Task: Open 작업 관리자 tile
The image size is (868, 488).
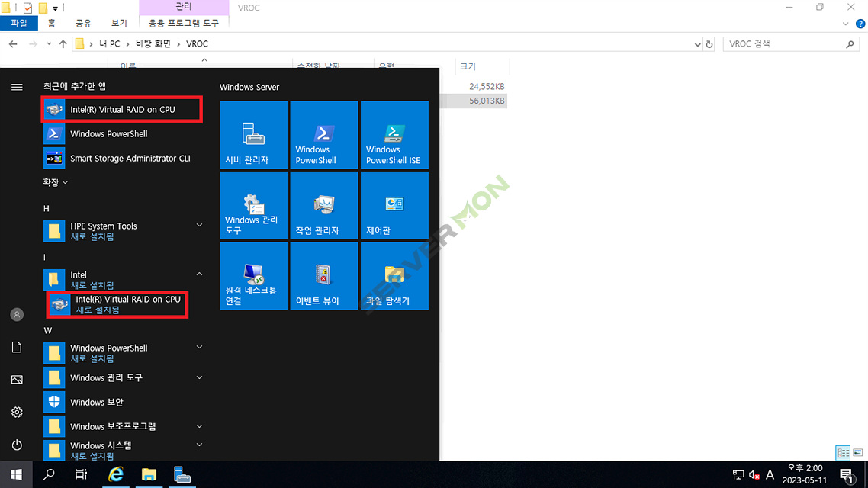Action: pos(324,205)
